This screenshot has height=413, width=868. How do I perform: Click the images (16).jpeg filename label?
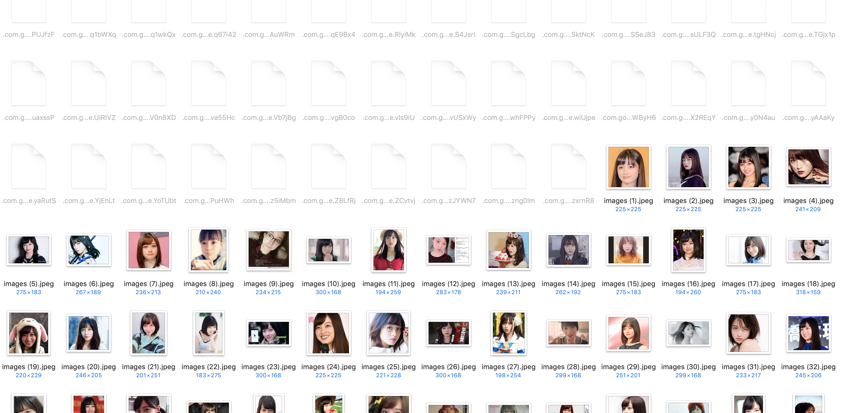point(688,284)
